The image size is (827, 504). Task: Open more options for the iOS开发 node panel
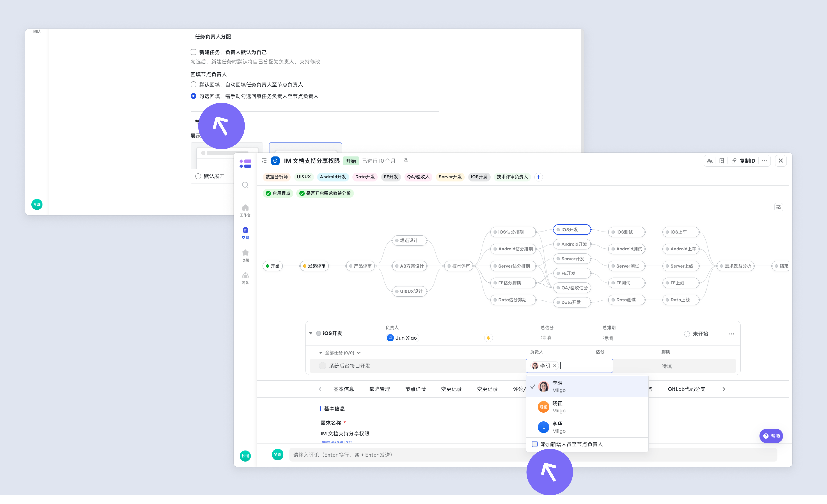tap(732, 334)
